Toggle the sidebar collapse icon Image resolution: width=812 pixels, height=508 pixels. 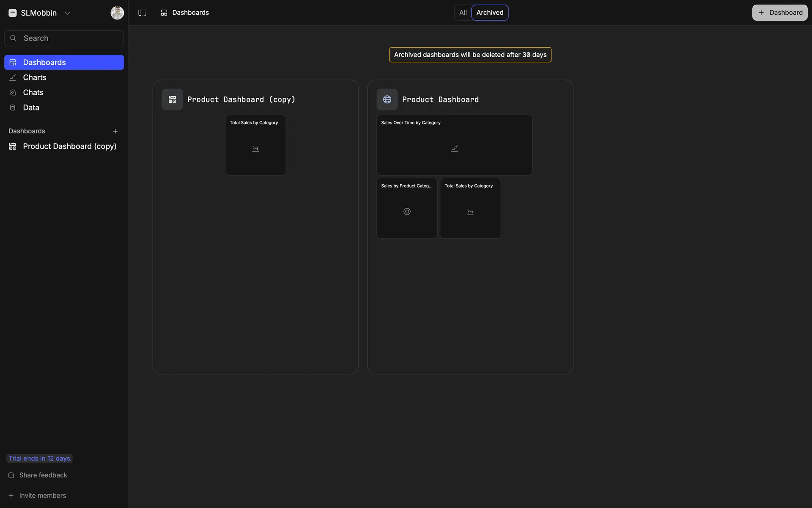point(142,13)
